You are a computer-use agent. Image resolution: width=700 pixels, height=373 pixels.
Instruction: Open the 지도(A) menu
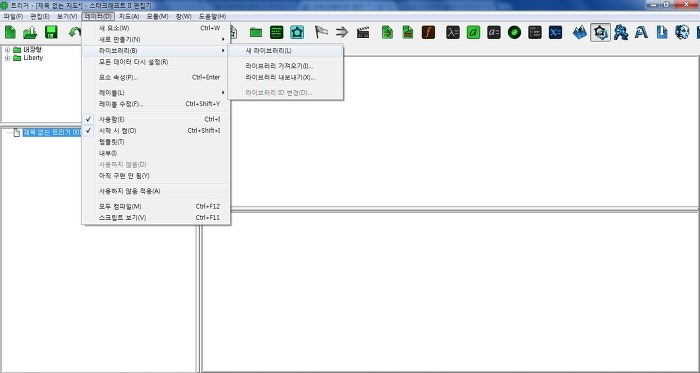point(129,17)
